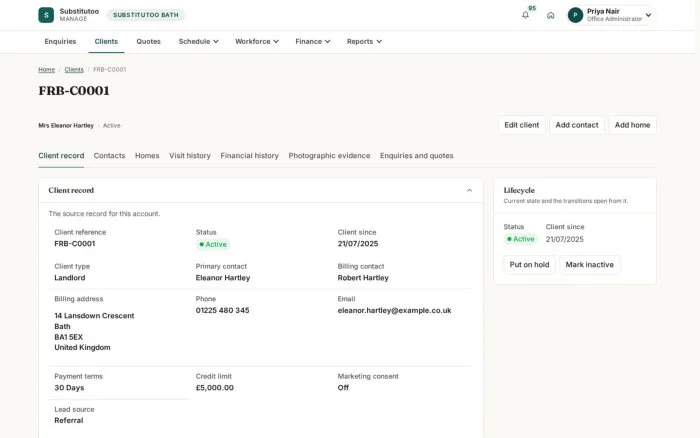Go to Clients breadcrumb link
The height and width of the screenshot is (438, 700).
pos(74,70)
